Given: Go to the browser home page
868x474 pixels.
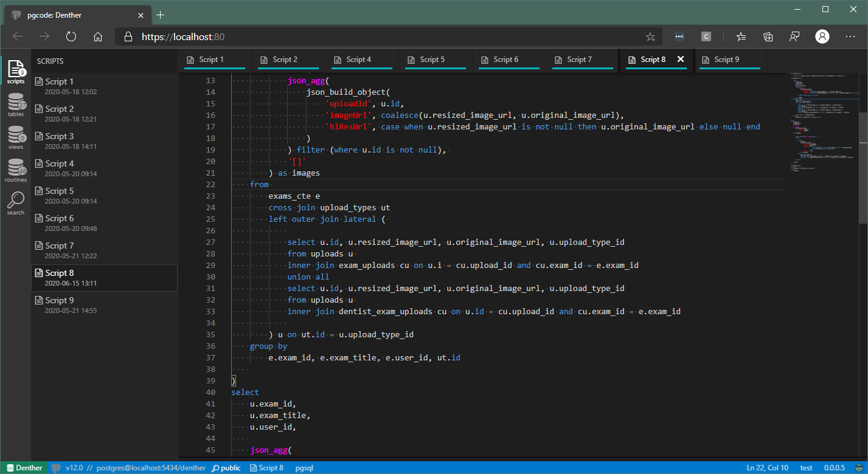Looking at the screenshot, I should click(x=98, y=36).
